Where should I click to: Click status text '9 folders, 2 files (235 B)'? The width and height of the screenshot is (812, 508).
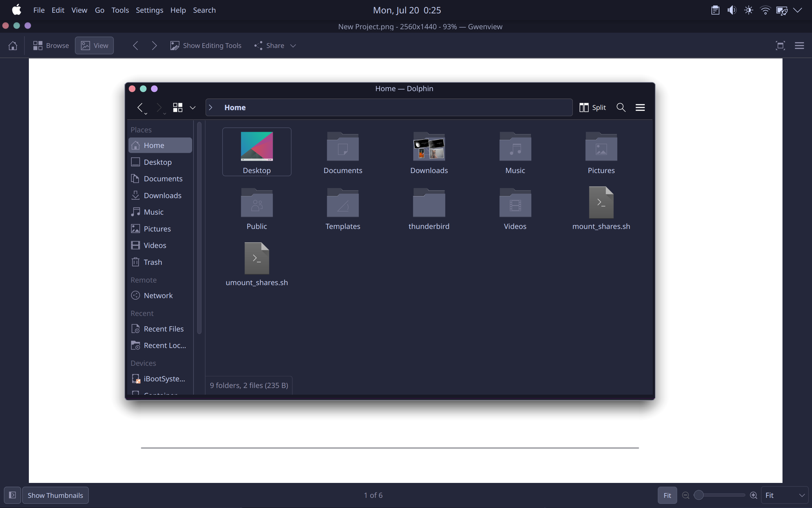(x=249, y=385)
